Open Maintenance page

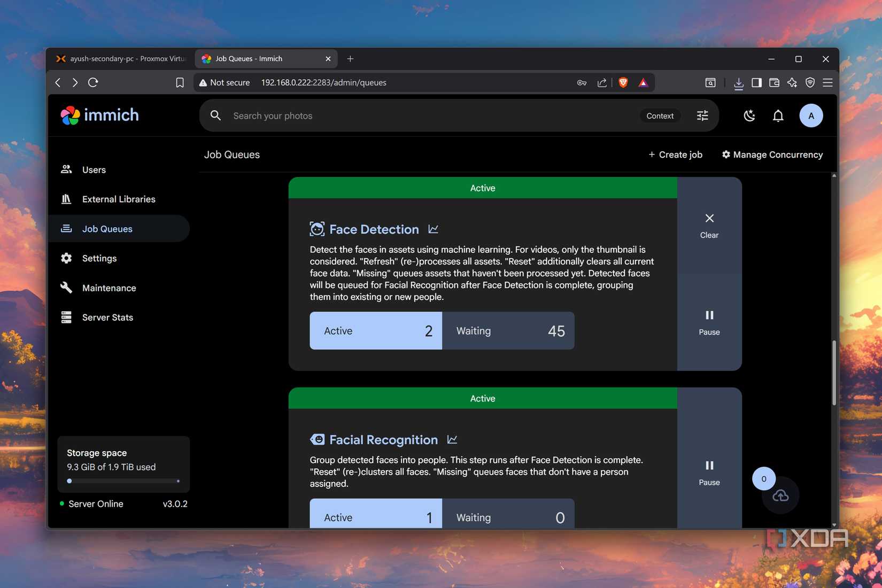[119, 288]
